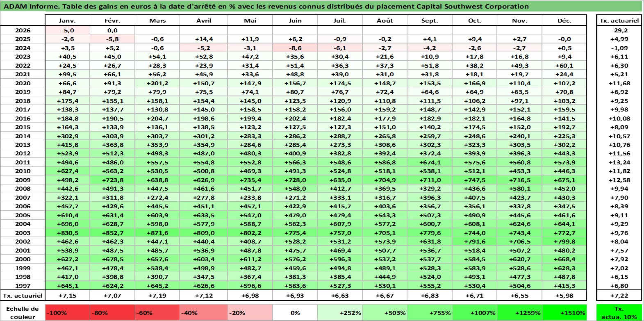Select the Sept. column header
Image resolution: width=644 pixels, height=321 pixels.
click(430, 20)
